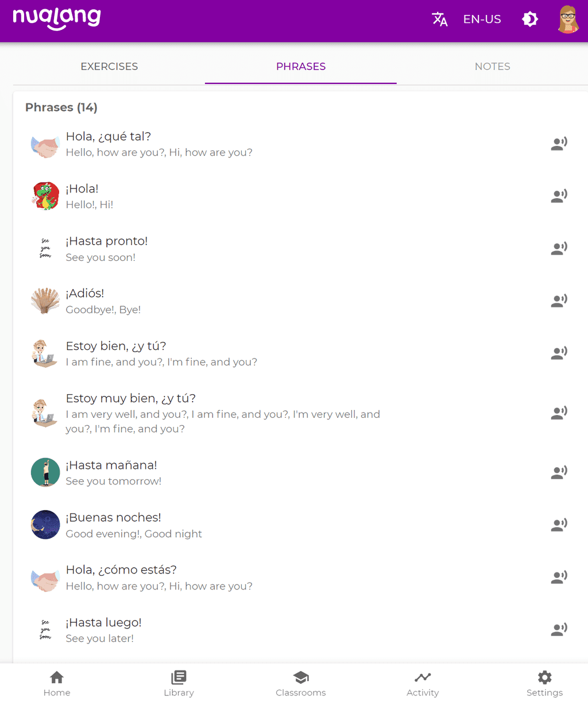Open Classrooms from bottom navigation
The height and width of the screenshot is (701, 588).
301,683
